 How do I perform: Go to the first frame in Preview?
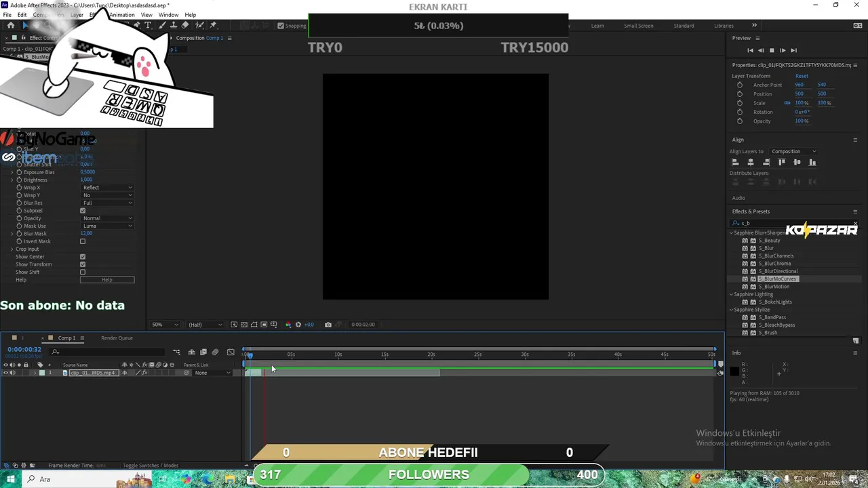coord(750,50)
